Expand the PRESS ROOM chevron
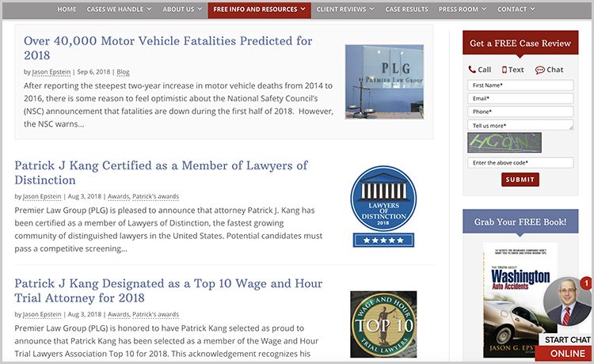The image size is (594, 364). click(x=484, y=9)
